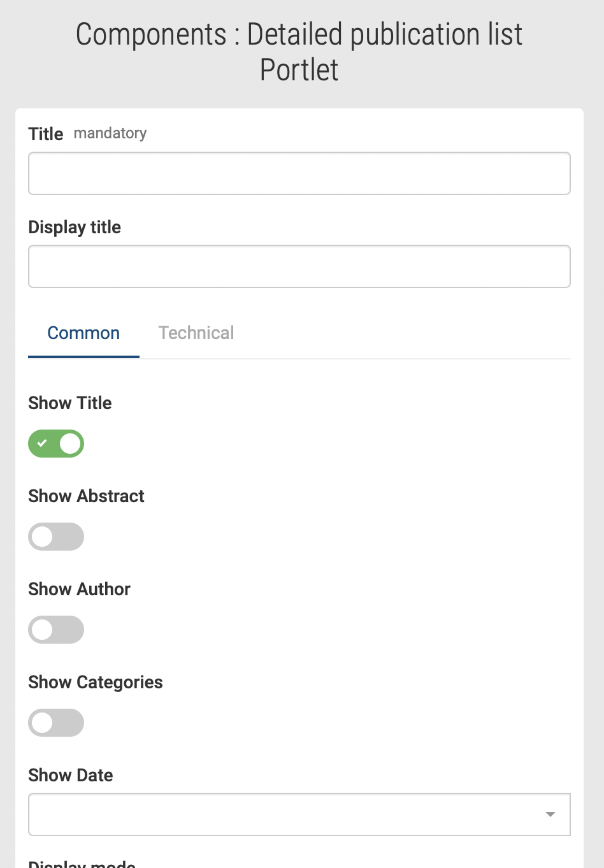Screen dimensions: 604x868
Task: Click the Display title label
Action: tap(75, 228)
